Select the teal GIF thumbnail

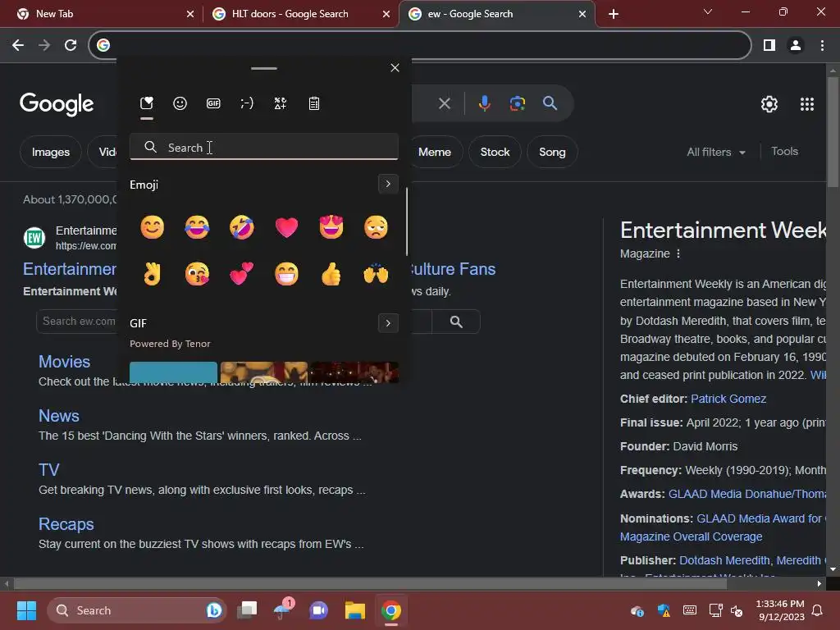[174, 372]
